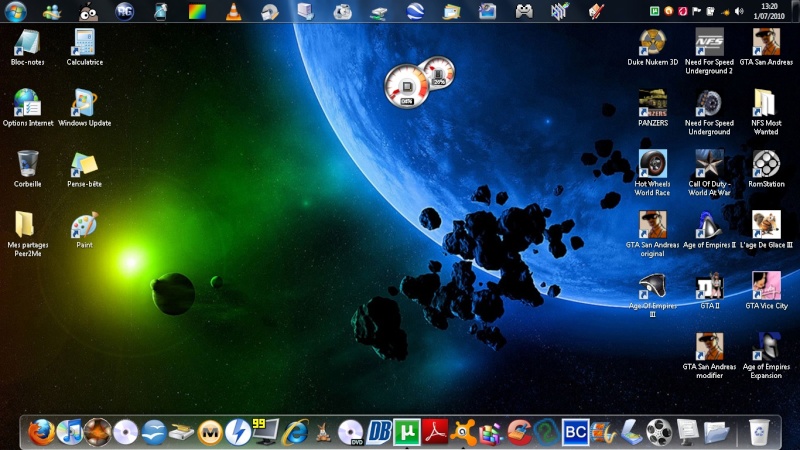Open the film reel dock icon

(x=659, y=432)
